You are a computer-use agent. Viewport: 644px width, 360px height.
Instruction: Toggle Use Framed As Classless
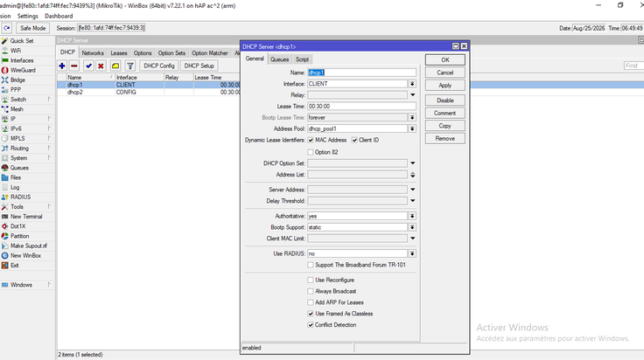pyautogui.click(x=311, y=314)
